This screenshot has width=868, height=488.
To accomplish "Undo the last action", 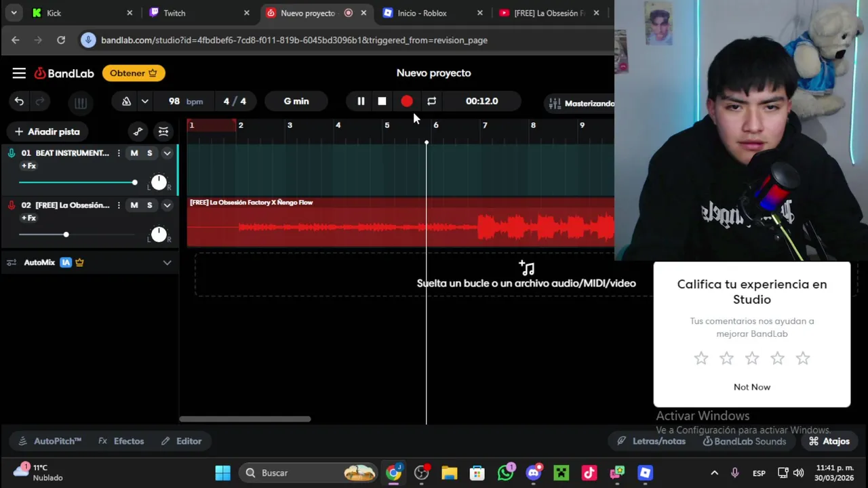I will (19, 102).
